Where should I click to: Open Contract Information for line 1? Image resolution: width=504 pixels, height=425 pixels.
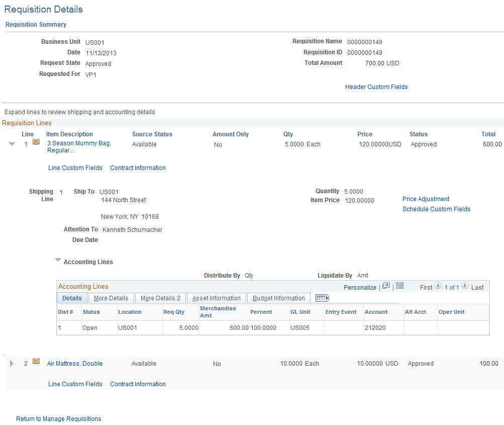point(138,167)
